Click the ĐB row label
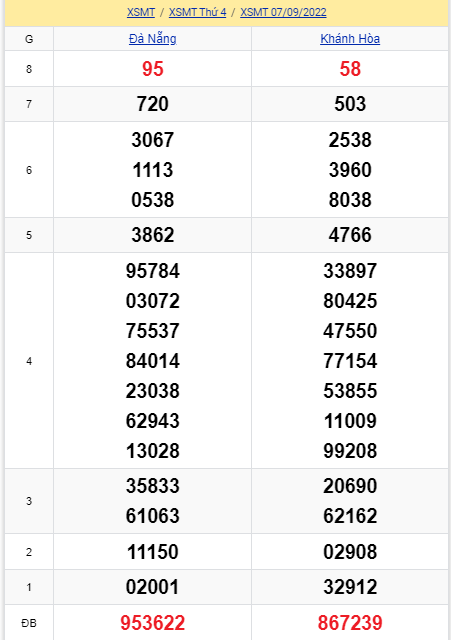 click(x=29, y=623)
